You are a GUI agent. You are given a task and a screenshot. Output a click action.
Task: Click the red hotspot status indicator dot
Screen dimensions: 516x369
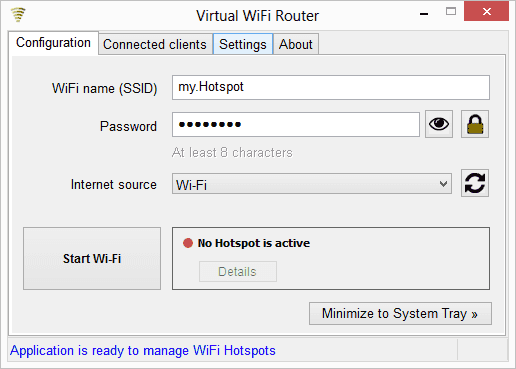tap(188, 243)
